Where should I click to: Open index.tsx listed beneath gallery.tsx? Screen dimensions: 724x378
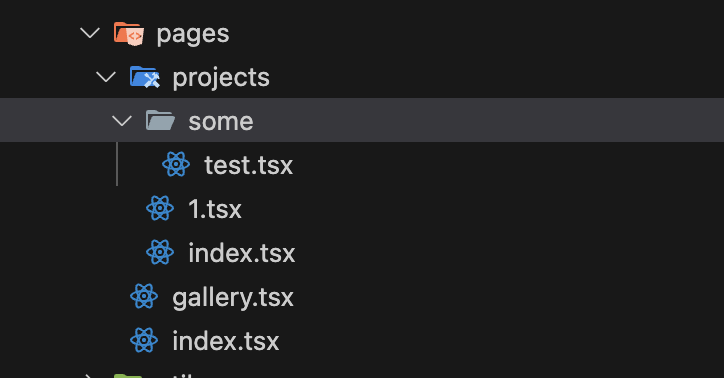225,341
